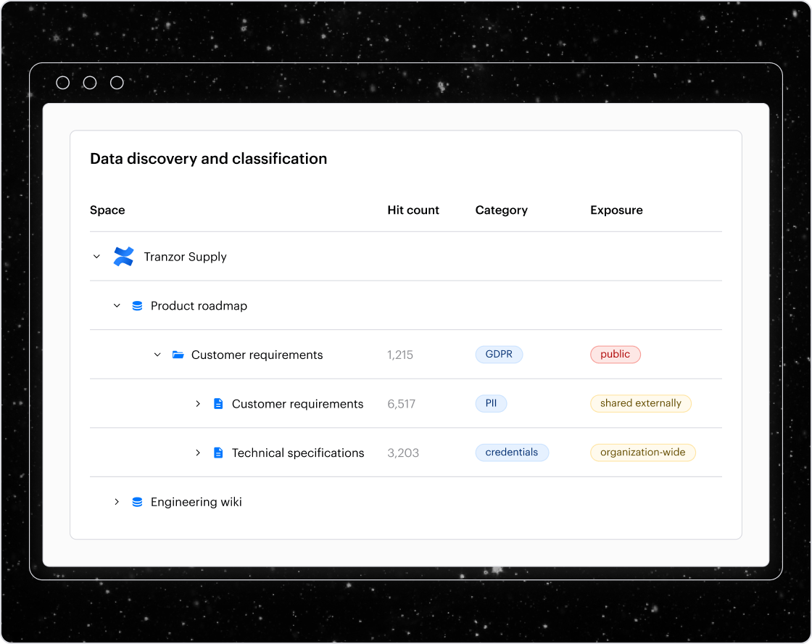Sort by the Hit count column header
This screenshot has height=644, width=812.
coord(413,210)
